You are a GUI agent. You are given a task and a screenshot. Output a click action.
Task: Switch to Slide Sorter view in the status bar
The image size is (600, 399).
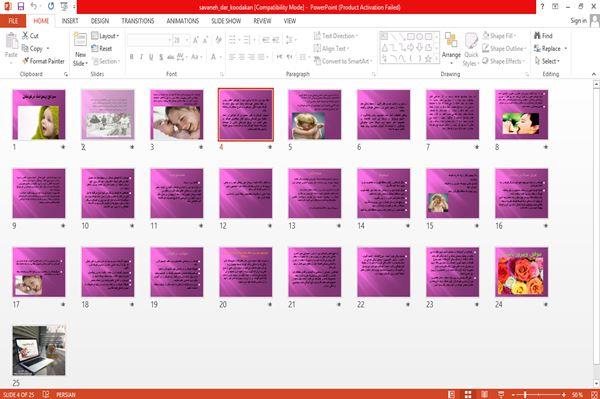click(468, 394)
